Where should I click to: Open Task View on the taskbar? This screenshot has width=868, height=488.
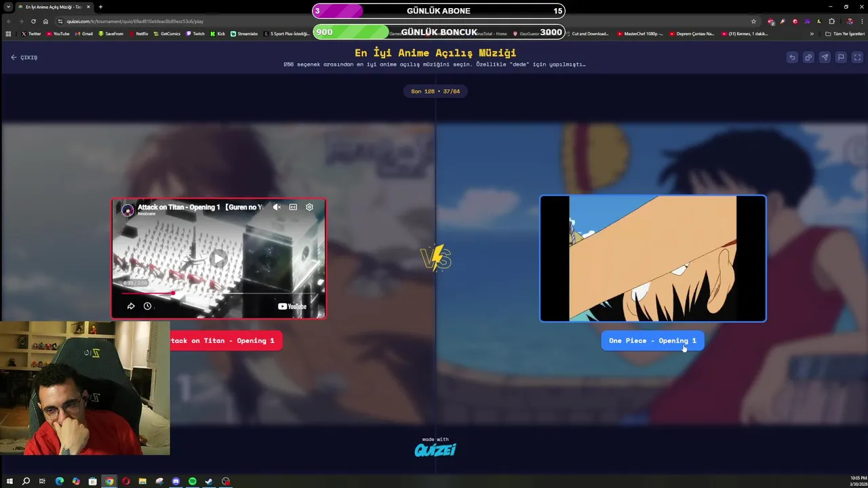click(x=42, y=481)
